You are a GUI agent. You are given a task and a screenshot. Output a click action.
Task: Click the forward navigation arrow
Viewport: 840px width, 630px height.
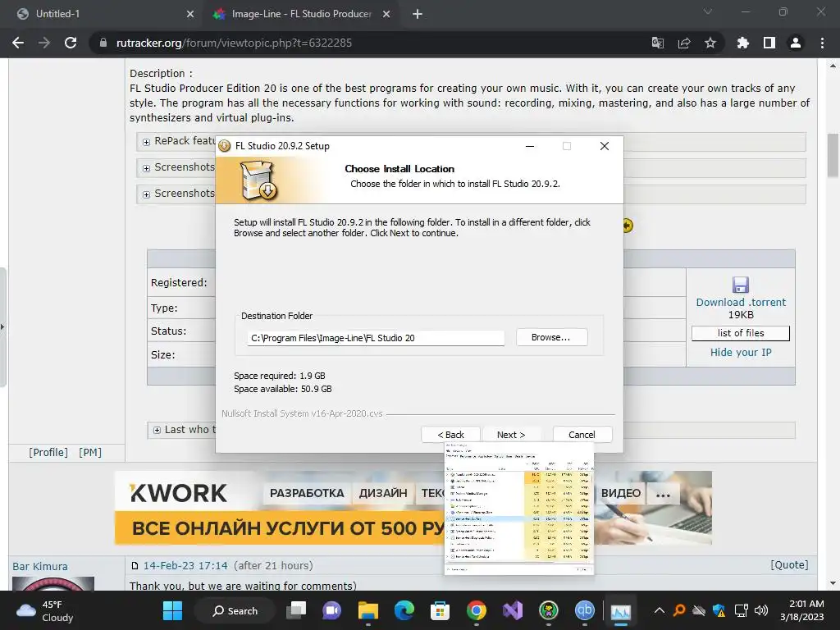pos(44,43)
